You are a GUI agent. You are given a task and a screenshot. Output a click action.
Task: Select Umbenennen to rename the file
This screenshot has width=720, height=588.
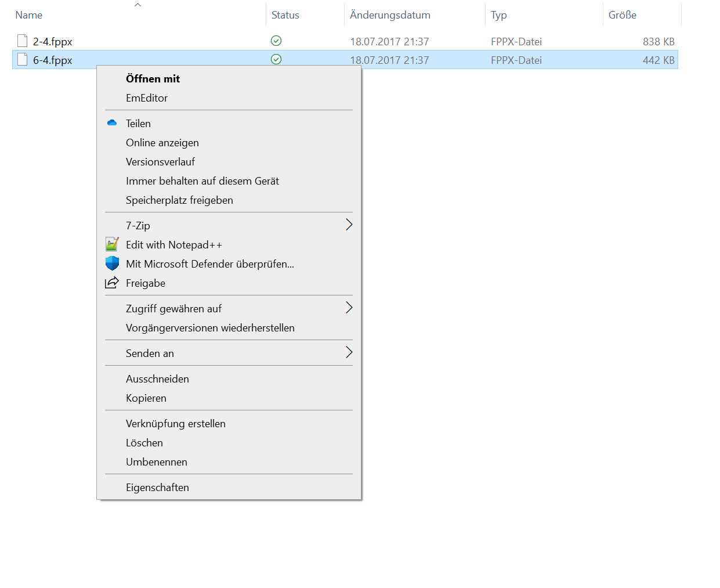coord(157,462)
